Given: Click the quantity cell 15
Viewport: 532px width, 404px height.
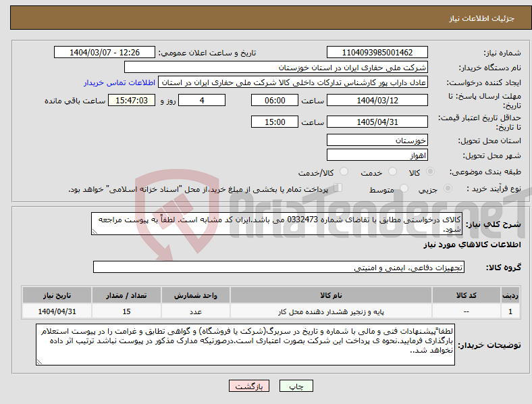Looking at the screenshot, I should coord(126,311).
